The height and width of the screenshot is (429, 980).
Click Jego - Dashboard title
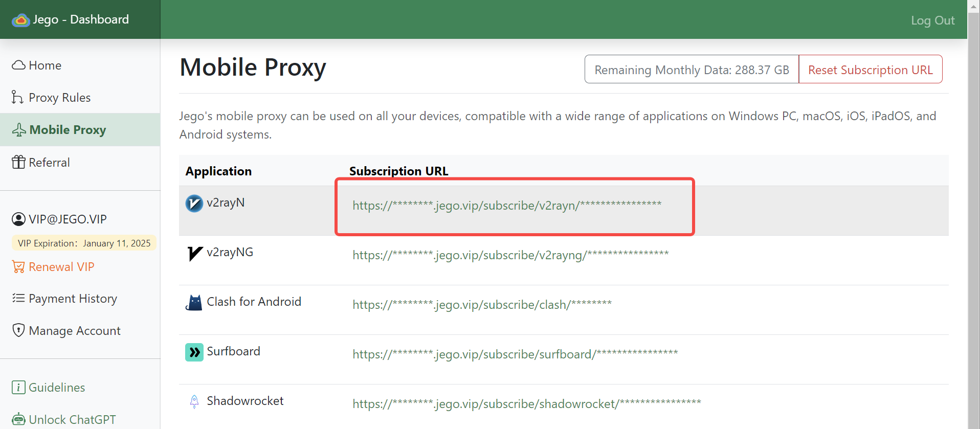pyautogui.click(x=81, y=19)
